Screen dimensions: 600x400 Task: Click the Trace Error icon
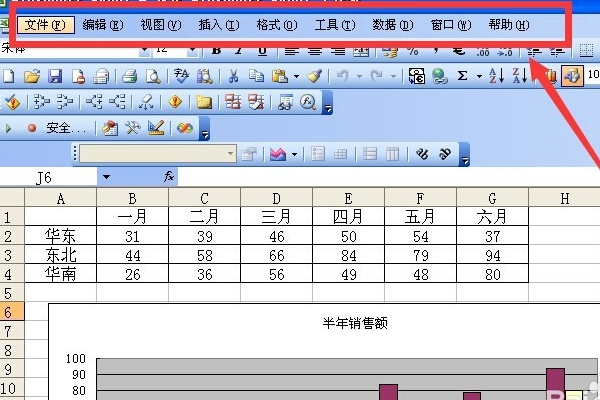click(175, 102)
